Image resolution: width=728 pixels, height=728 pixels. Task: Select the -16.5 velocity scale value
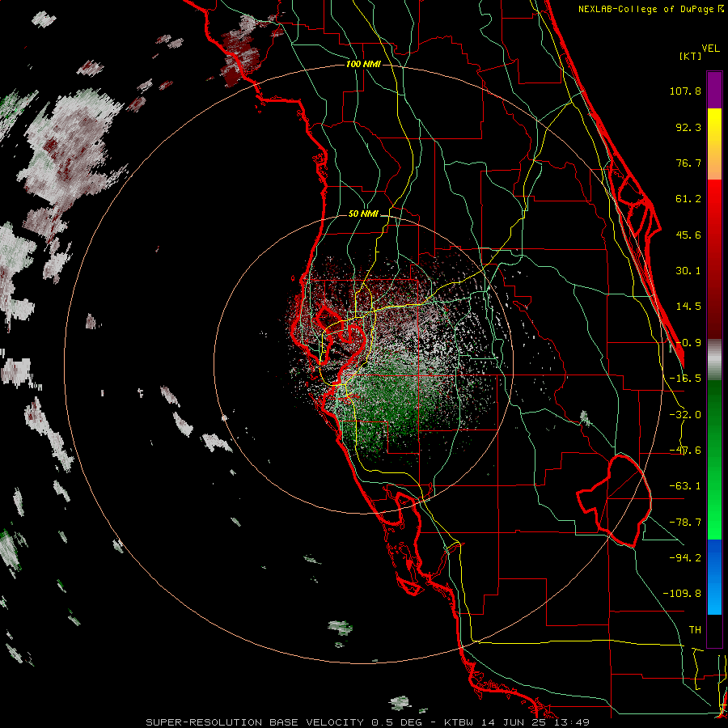(x=685, y=379)
